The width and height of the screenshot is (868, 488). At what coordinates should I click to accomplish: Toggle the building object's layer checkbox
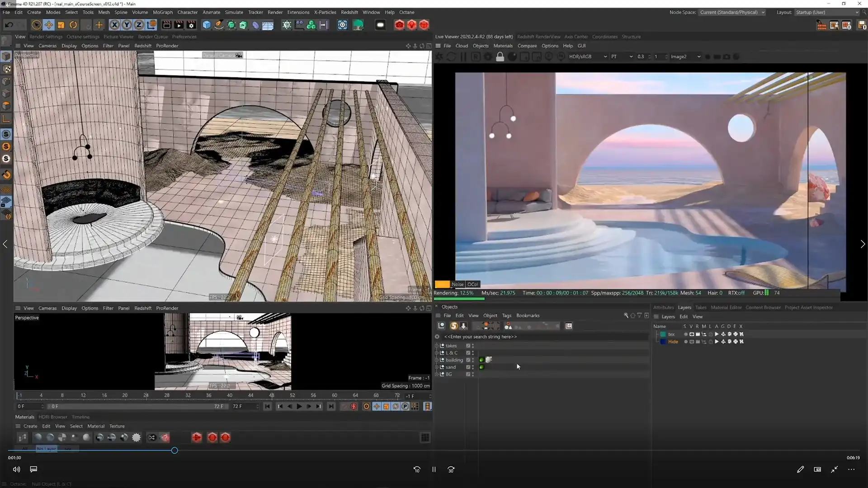[468, 360]
